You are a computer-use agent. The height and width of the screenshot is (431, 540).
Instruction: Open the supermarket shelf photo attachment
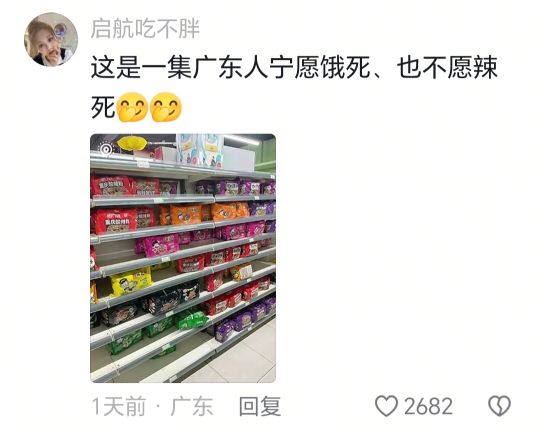tap(183, 258)
